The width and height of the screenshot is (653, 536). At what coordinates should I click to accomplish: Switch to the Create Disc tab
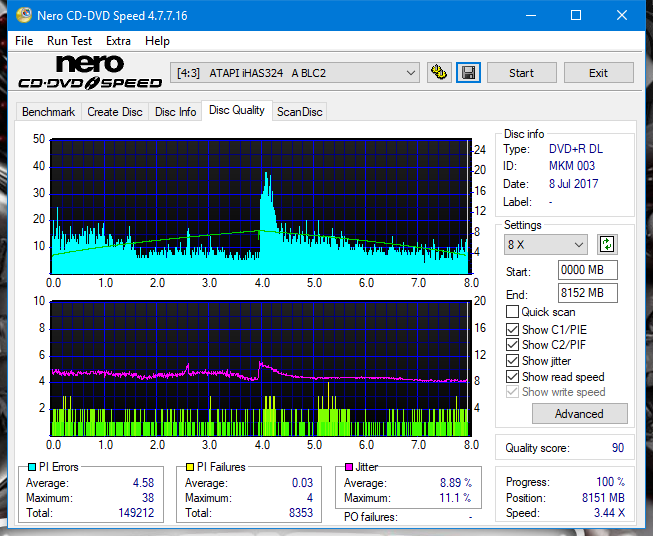[x=115, y=112]
